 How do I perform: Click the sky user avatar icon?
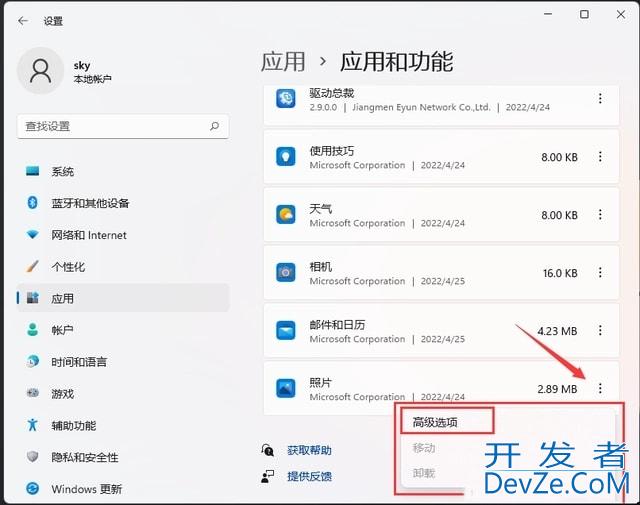tap(40, 71)
